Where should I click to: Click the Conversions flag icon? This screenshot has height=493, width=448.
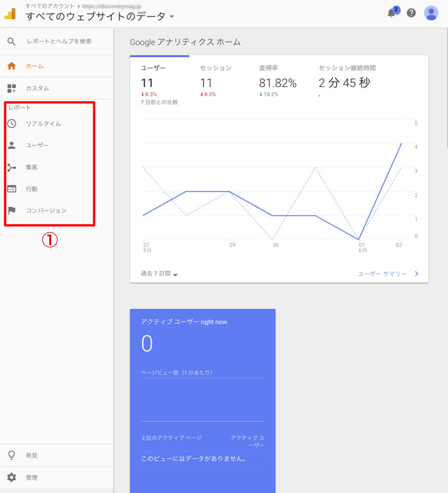coord(12,210)
